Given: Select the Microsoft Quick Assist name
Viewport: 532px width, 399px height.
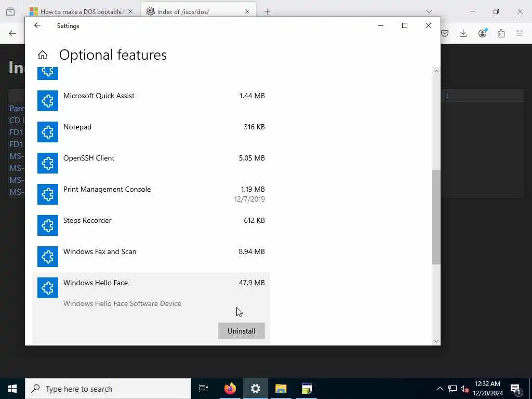Looking at the screenshot, I should (x=99, y=96).
